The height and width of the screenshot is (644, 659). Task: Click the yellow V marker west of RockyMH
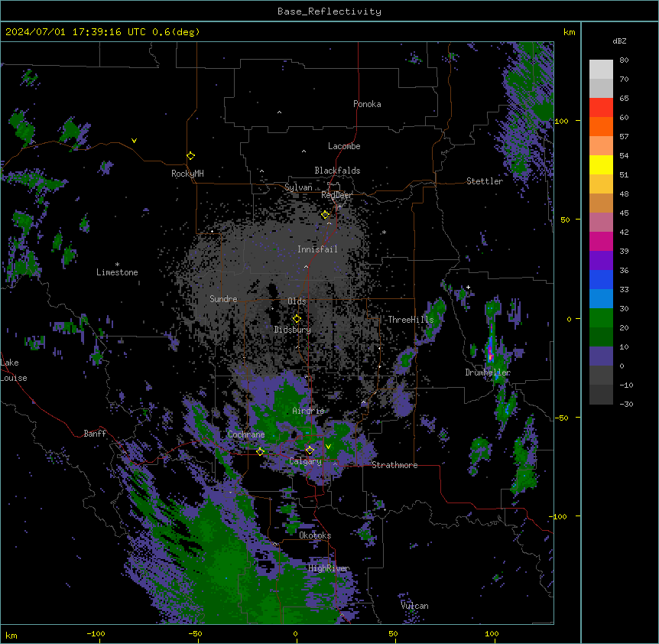point(134,141)
